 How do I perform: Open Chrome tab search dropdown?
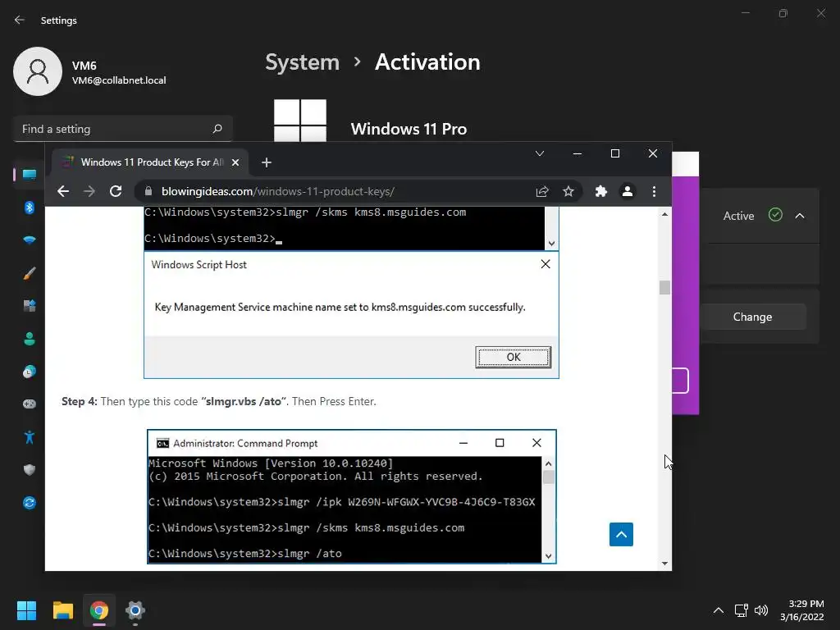(x=540, y=153)
